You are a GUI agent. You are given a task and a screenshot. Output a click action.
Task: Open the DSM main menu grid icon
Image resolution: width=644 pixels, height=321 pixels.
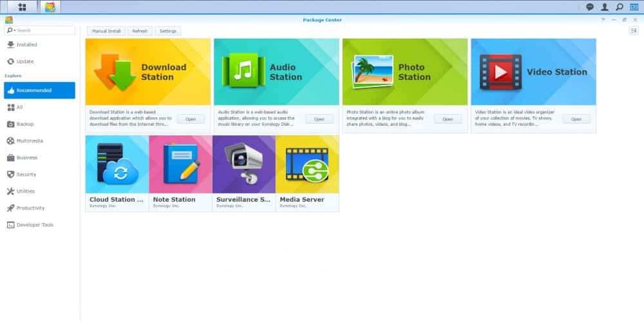click(x=22, y=7)
